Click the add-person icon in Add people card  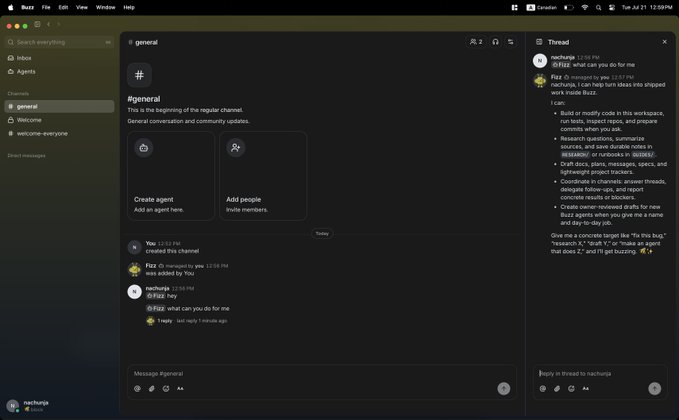click(x=236, y=148)
